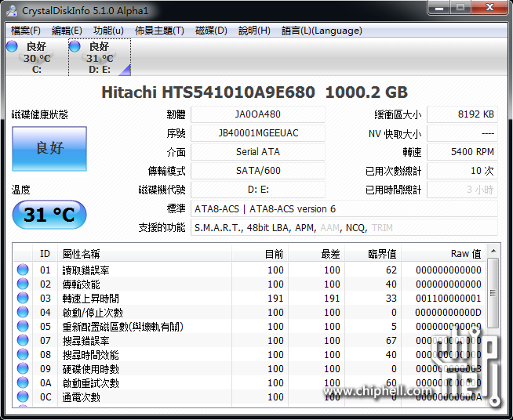Image resolution: width=513 pixels, height=420 pixels.
Task: Click the power on hours field 3 小時
Action: click(x=462, y=190)
